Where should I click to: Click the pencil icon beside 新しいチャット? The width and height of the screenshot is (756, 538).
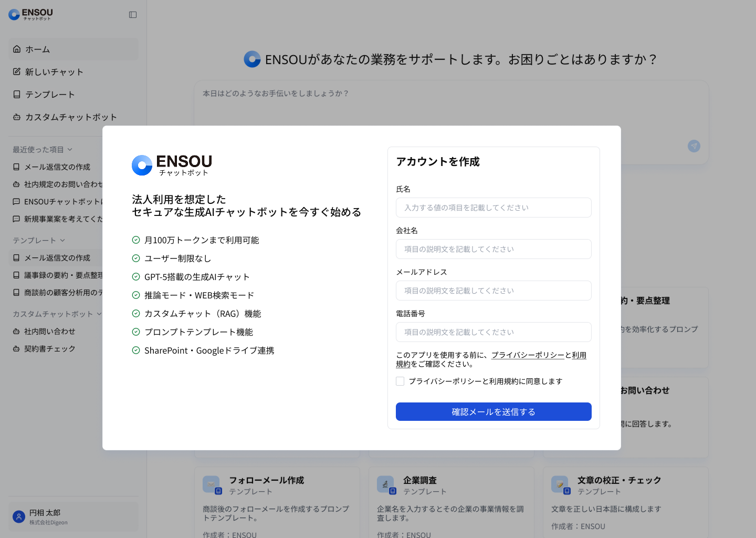click(17, 71)
